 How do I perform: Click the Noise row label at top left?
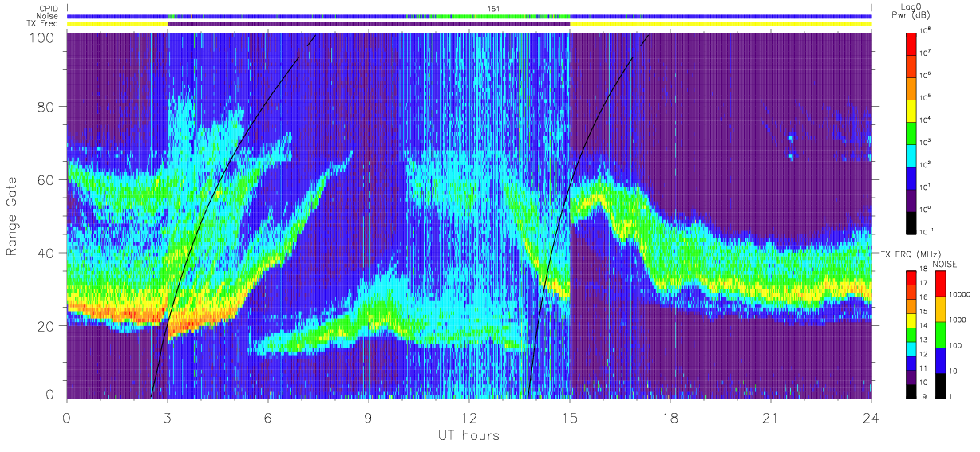48,16
